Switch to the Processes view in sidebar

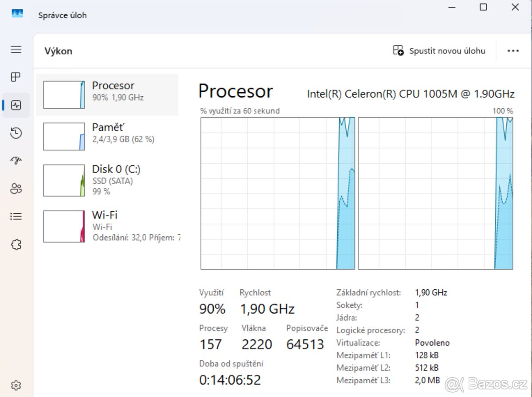pyautogui.click(x=16, y=77)
